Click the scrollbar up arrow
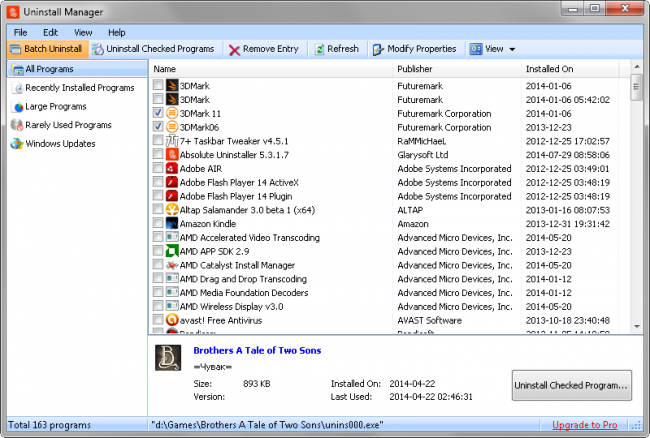The image size is (650, 438). (637, 67)
